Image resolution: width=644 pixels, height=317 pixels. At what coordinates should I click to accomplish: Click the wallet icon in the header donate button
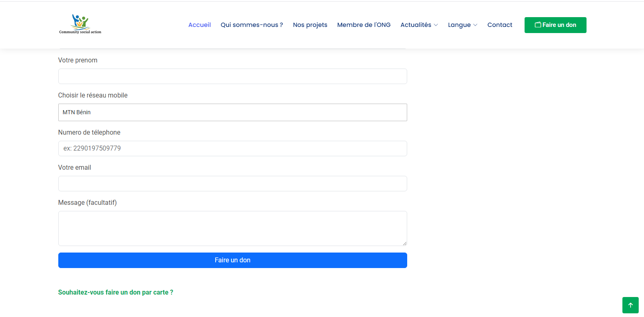538,25
